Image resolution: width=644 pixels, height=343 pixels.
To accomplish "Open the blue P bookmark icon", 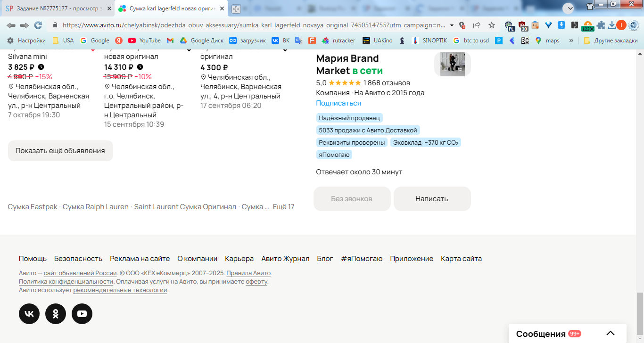I will (x=499, y=41).
